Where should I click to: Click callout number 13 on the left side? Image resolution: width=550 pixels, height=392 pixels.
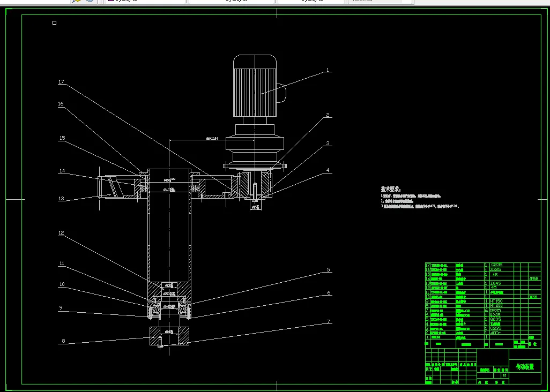click(x=62, y=199)
